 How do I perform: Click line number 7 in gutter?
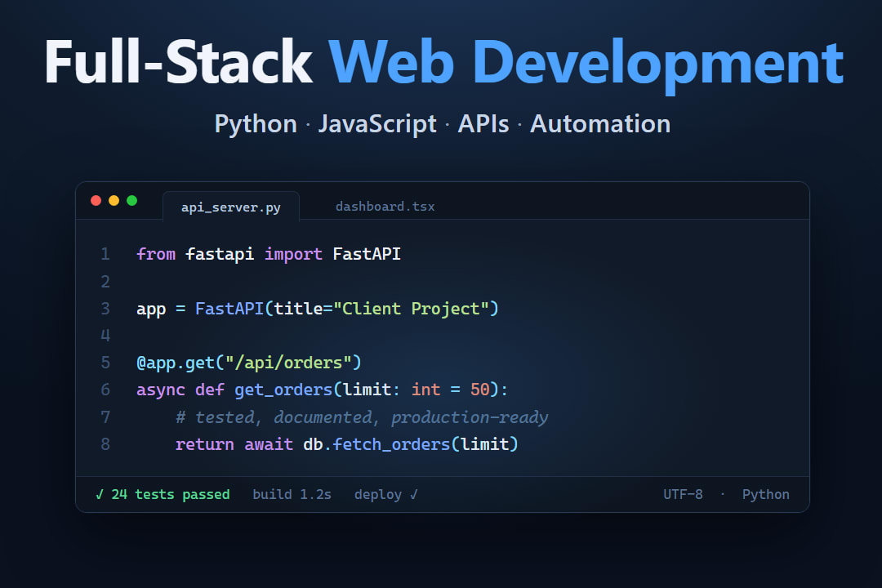[x=105, y=417]
